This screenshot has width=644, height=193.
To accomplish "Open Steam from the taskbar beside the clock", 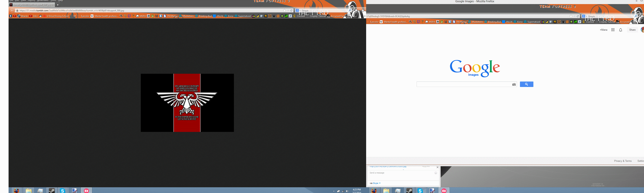I will point(52,191).
